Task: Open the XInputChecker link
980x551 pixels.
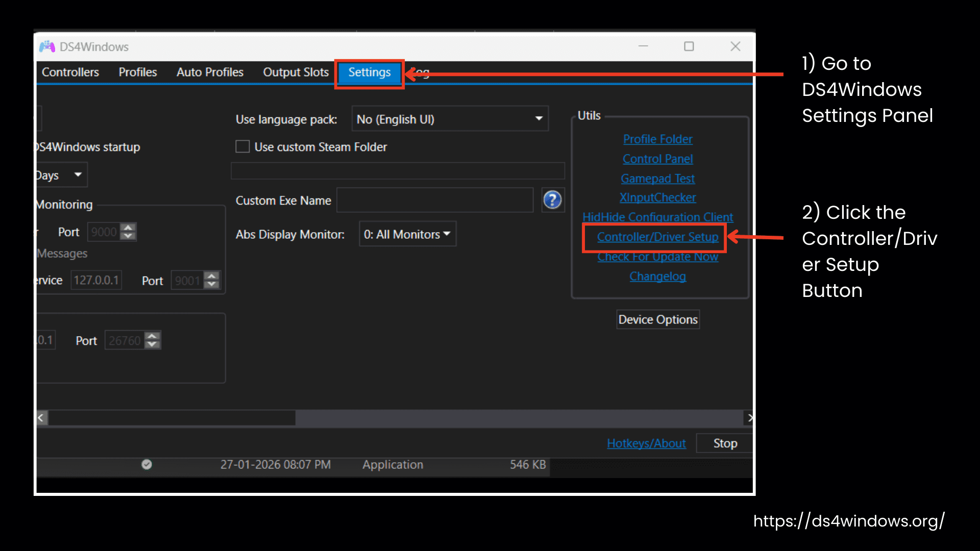Action: 657,197
